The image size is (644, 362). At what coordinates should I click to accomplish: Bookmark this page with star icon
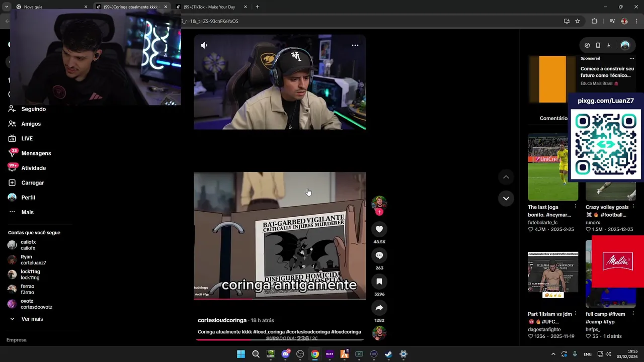point(578,21)
